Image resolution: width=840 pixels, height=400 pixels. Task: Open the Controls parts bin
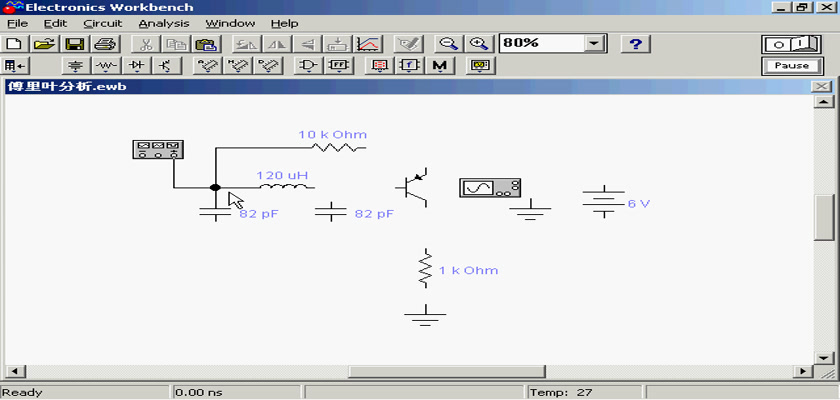409,66
